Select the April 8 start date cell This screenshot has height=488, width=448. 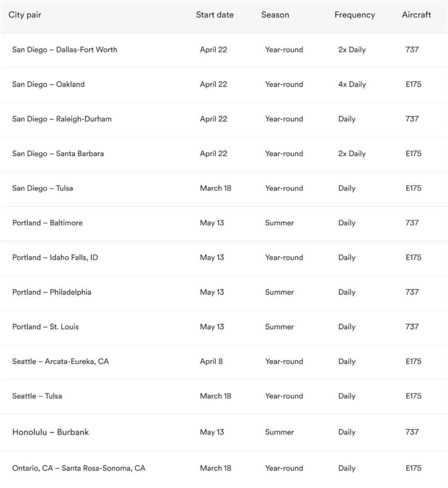pyautogui.click(x=211, y=361)
